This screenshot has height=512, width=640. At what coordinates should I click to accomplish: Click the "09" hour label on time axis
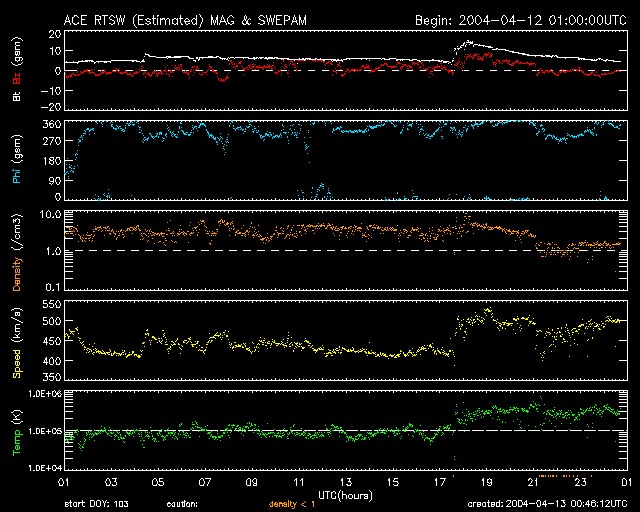(x=252, y=482)
